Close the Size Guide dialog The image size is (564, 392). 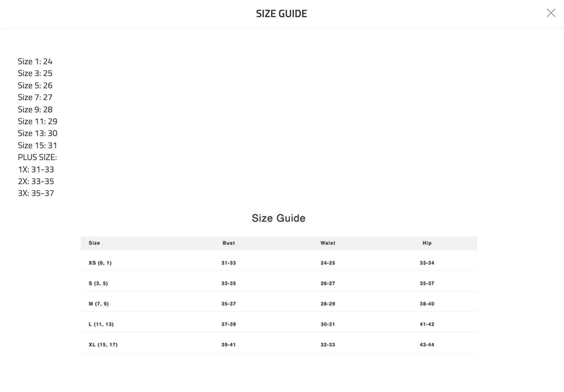click(x=551, y=13)
